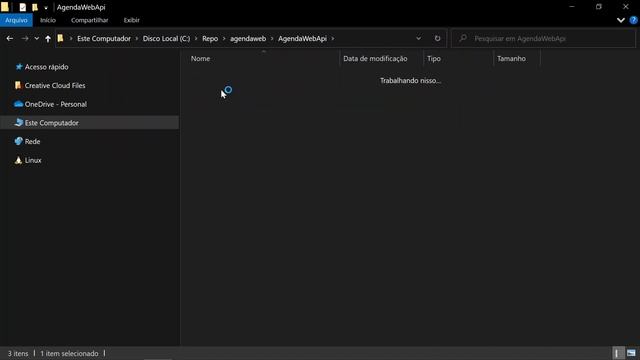The height and width of the screenshot is (360, 640).
Task: Expand chevron after Repo breadcrumb
Action: tap(224, 38)
